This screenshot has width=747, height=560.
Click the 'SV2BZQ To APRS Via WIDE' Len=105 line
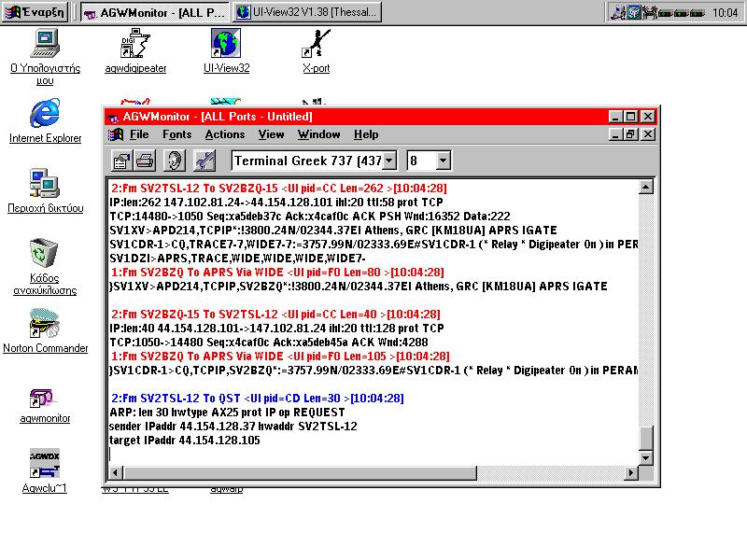pyautogui.click(x=280, y=357)
